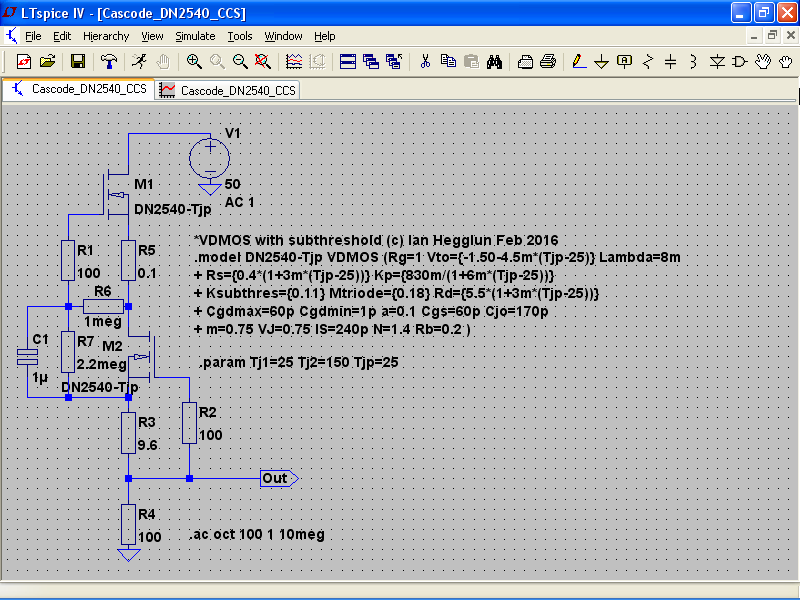800x600 pixels.
Task: Switch to the Cascode_DN2540_CCS waveform plot tab
Action: click(x=227, y=90)
